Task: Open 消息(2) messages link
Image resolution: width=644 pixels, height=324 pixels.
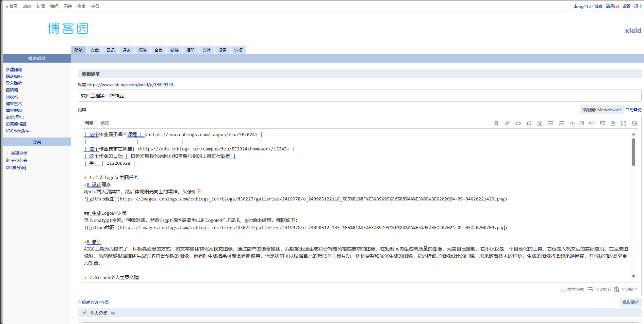Action: coord(612,6)
